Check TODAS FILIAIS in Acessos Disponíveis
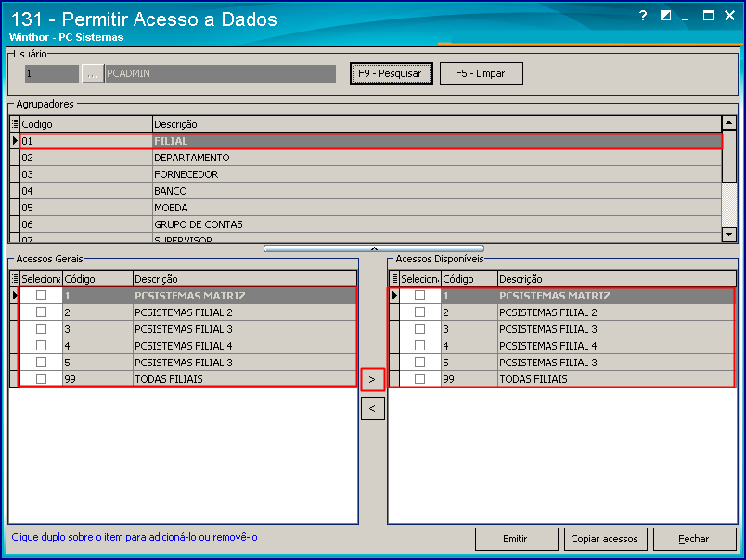 coord(419,378)
